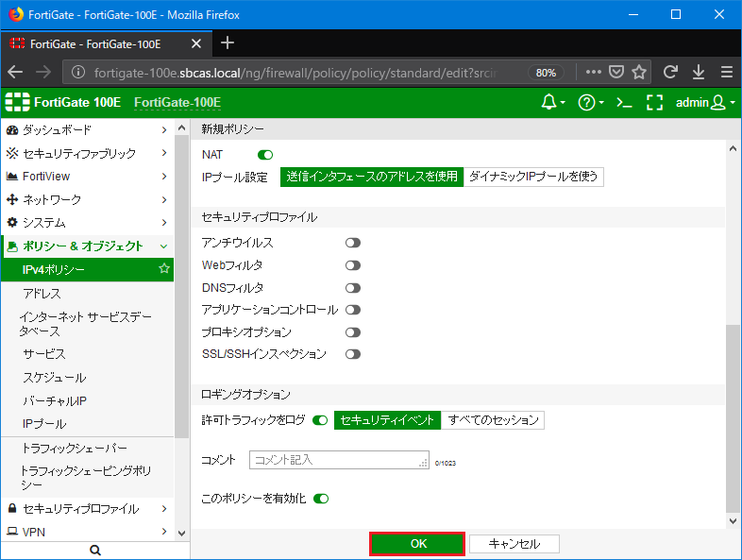Click the 80% zoom indicator
742x560 pixels.
tap(546, 73)
